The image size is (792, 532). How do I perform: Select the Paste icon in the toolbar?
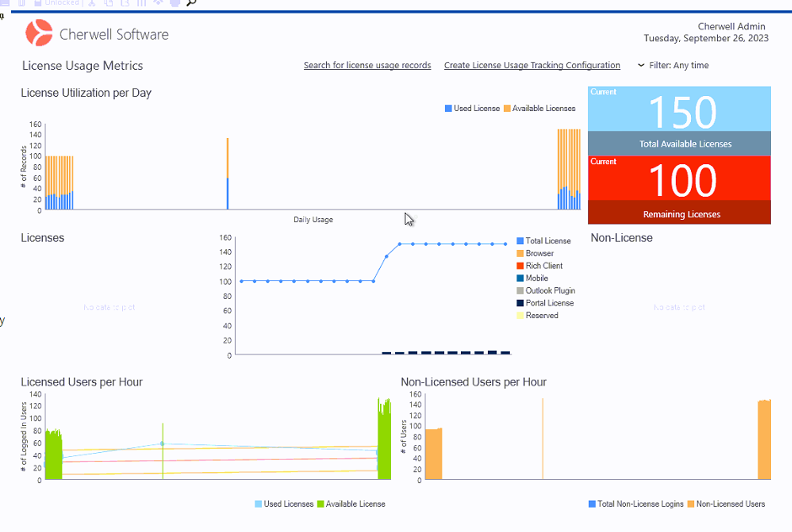pyautogui.click(x=125, y=3)
